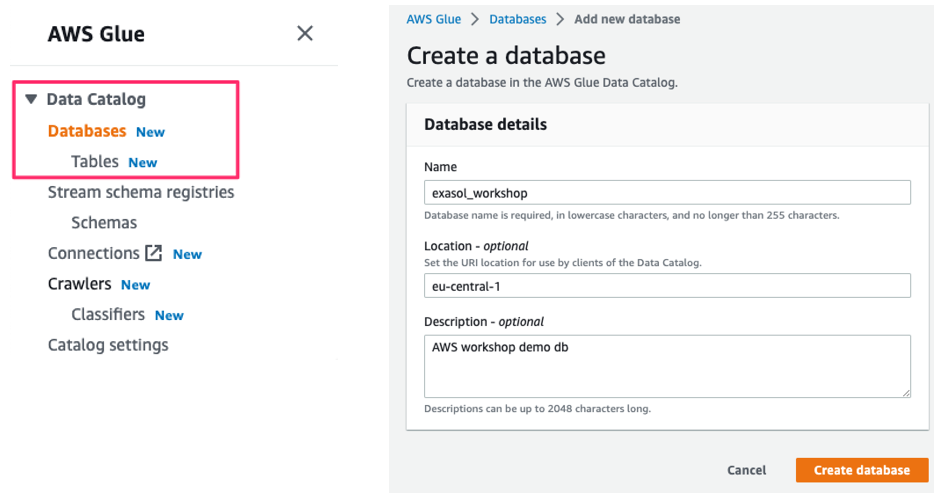
Task: Click the Cancel button
Action: click(x=746, y=470)
